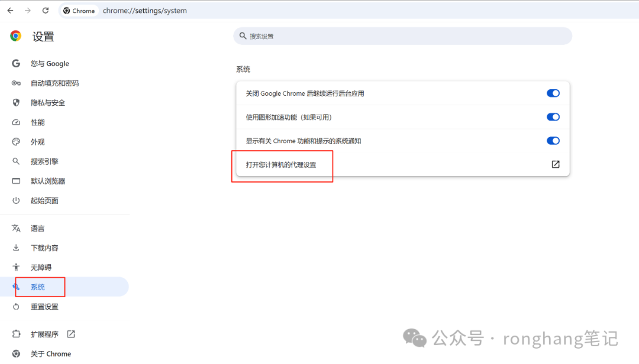Viewport: 639px width, 364px height.
Task: Click the download arrow icon
Action: (16, 248)
